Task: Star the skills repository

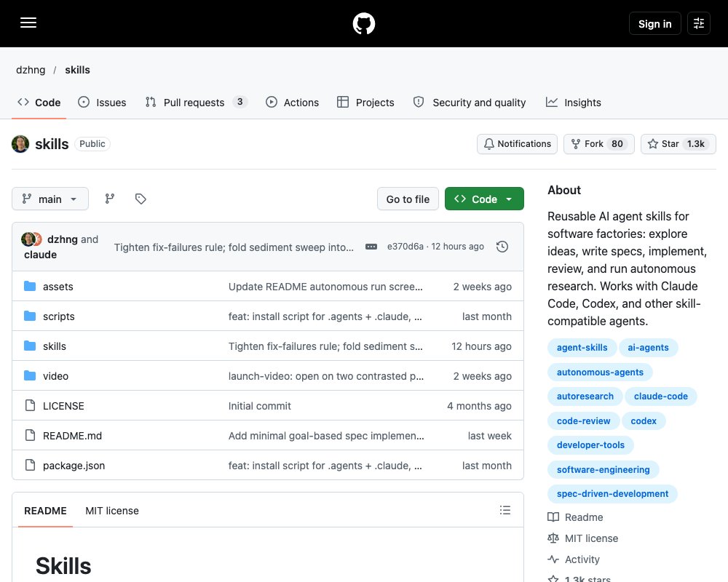Action: tap(678, 144)
